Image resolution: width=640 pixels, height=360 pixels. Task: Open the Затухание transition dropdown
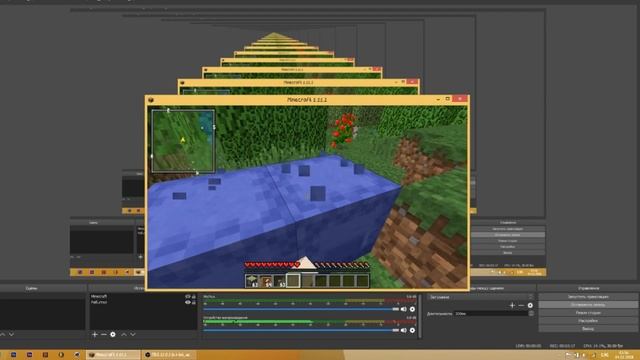pyautogui.click(x=480, y=297)
